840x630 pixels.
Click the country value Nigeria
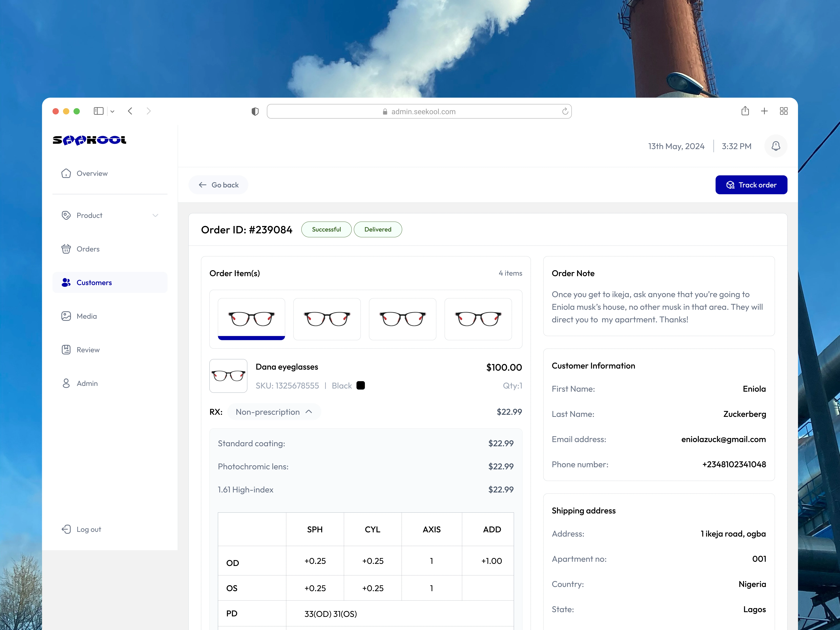[x=752, y=584]
